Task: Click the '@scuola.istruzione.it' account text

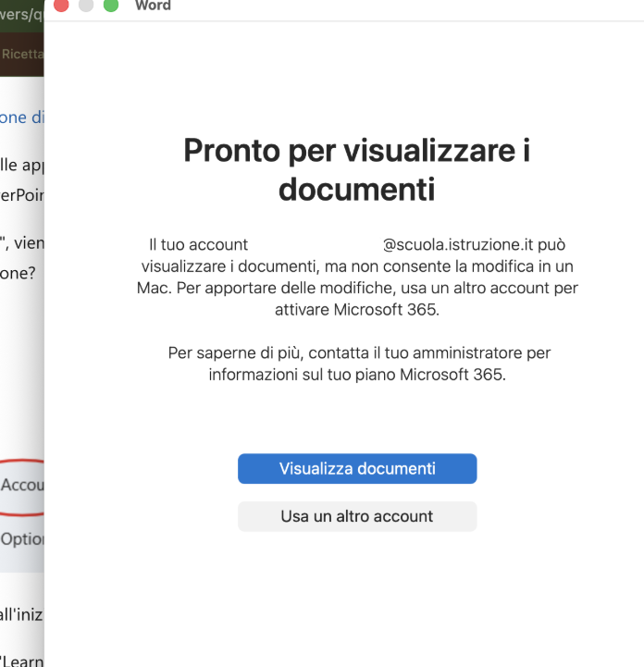Action: (457, 244)
